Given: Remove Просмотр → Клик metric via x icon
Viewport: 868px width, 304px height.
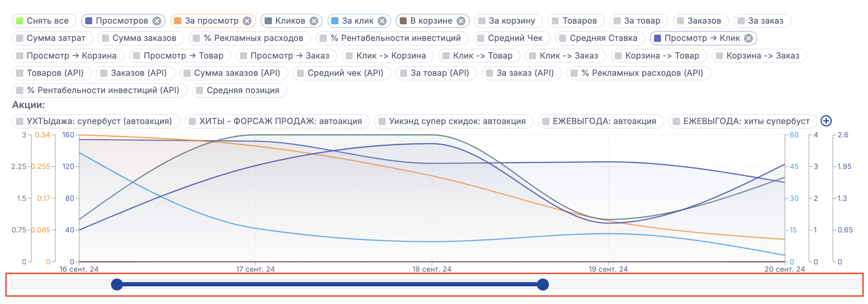Looking at the screenshot, I should pyautogui.click(x=749, y=38).
